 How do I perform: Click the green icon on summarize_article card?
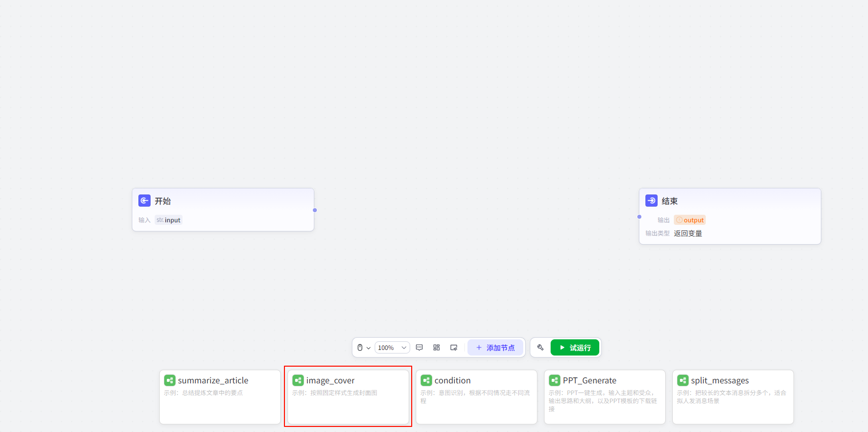(170, 380)
